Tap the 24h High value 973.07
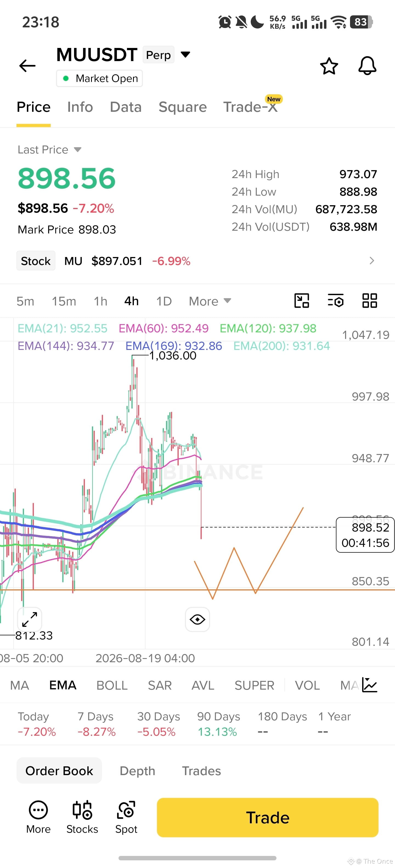 [358, 174]
